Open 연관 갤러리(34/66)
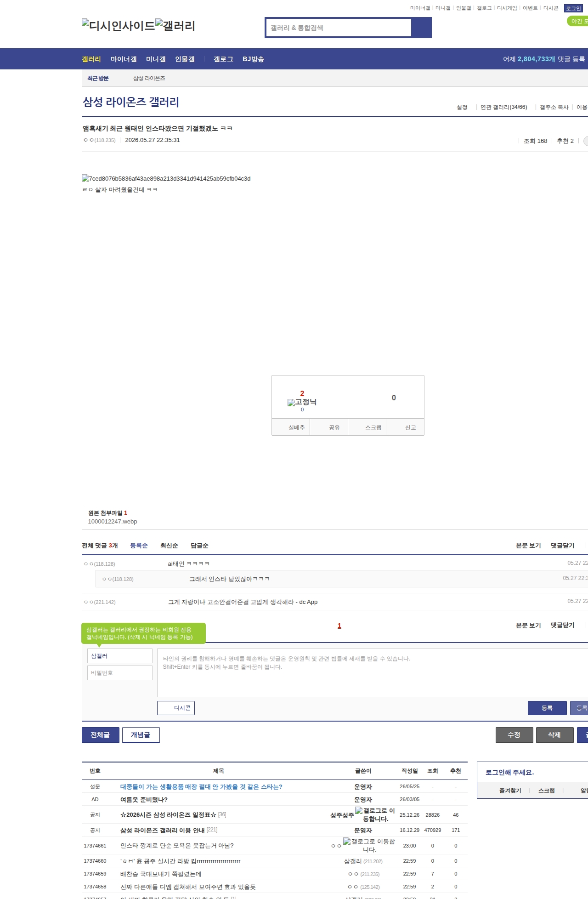This screenshot has height=899, width=588. tap(503, 107)
